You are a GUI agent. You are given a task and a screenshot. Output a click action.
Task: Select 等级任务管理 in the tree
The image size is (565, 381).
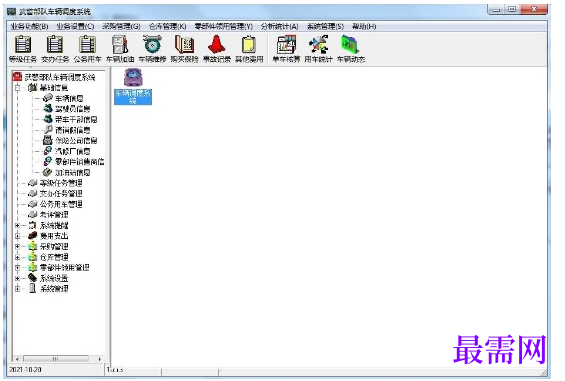pos(61,183)
